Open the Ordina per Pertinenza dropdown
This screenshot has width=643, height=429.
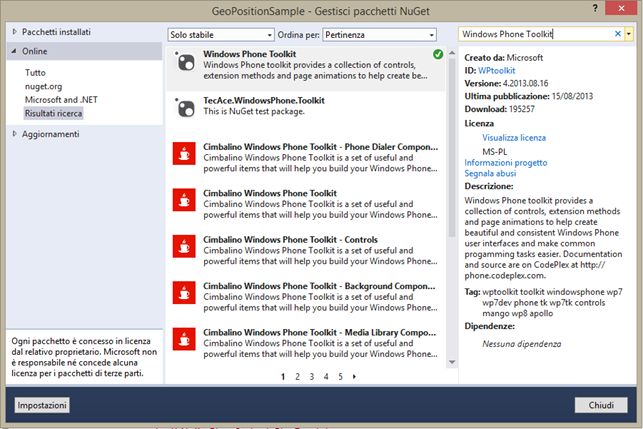(379, 35)
